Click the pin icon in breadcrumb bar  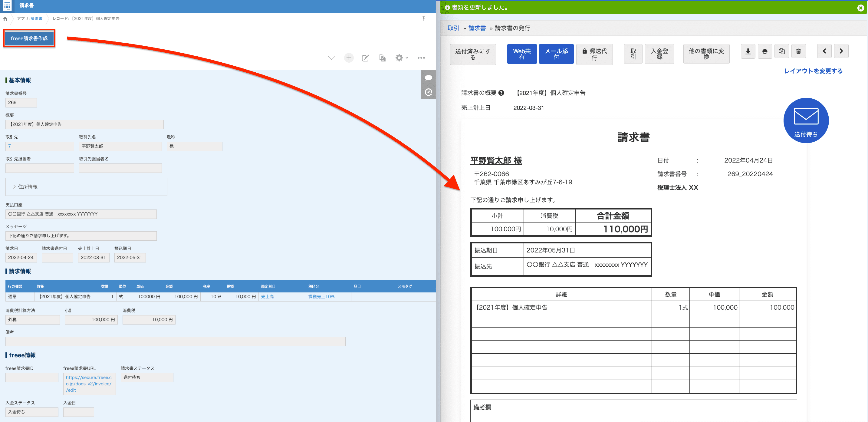(x=423, y=19)
